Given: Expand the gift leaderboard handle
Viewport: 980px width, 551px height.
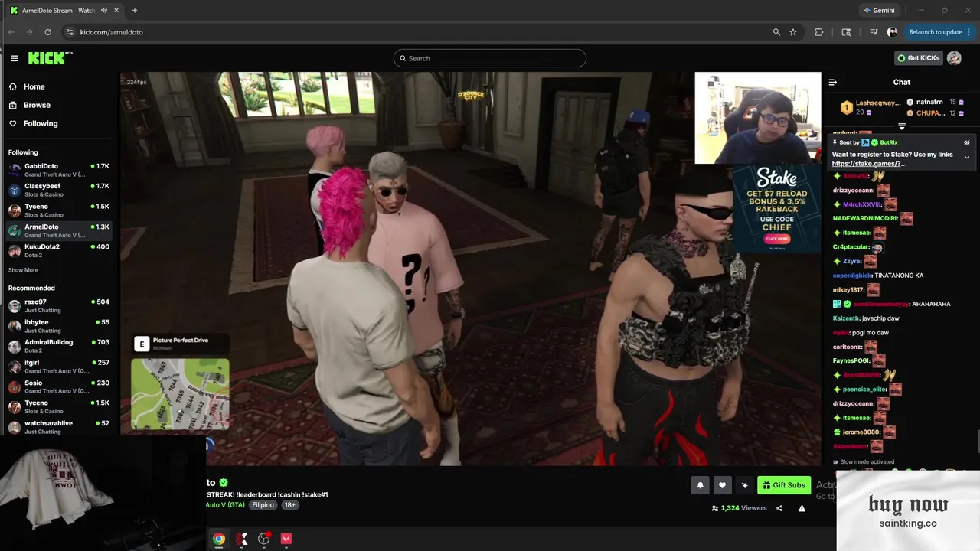Looking at the screenshot, I should [x=901, y=126].
